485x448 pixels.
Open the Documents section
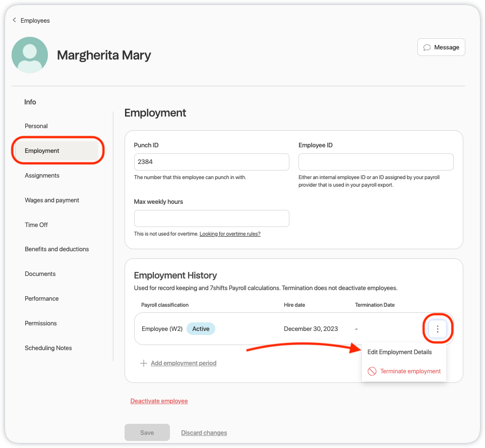click(40, 274)
